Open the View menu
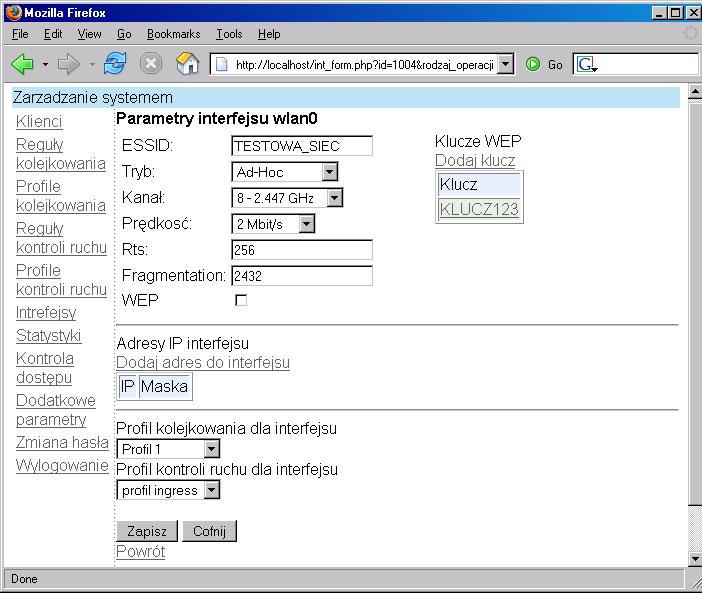702x593 pixels. [x=89, y=34]
